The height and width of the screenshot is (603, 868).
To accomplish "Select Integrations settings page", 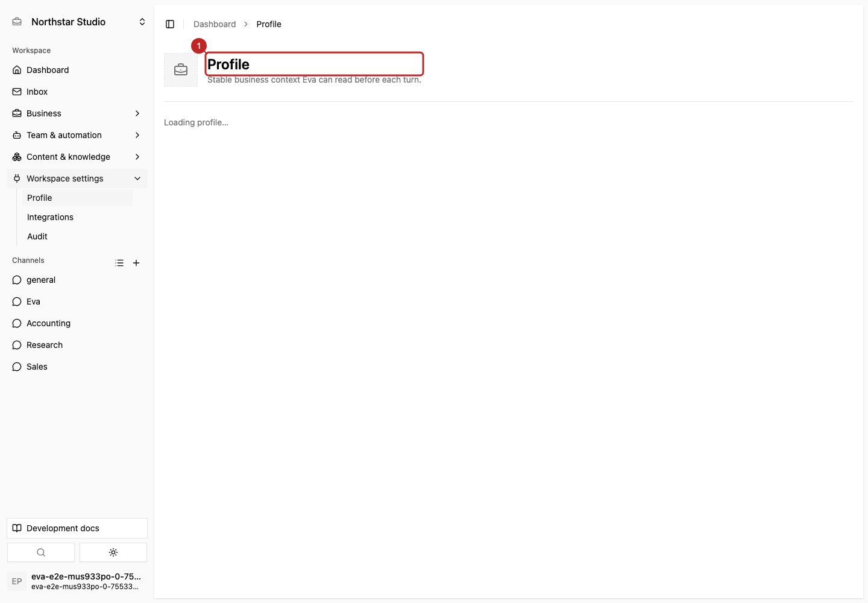I will point(77,217).
